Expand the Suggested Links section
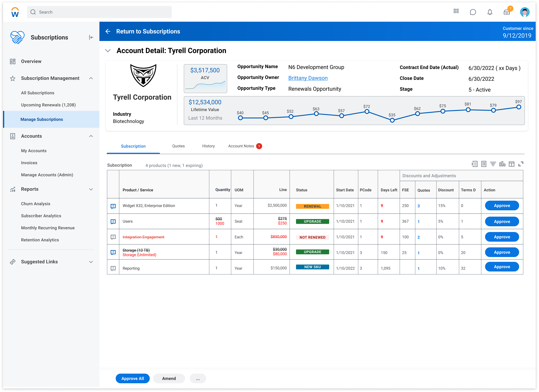539x392 pixels. 91,262
